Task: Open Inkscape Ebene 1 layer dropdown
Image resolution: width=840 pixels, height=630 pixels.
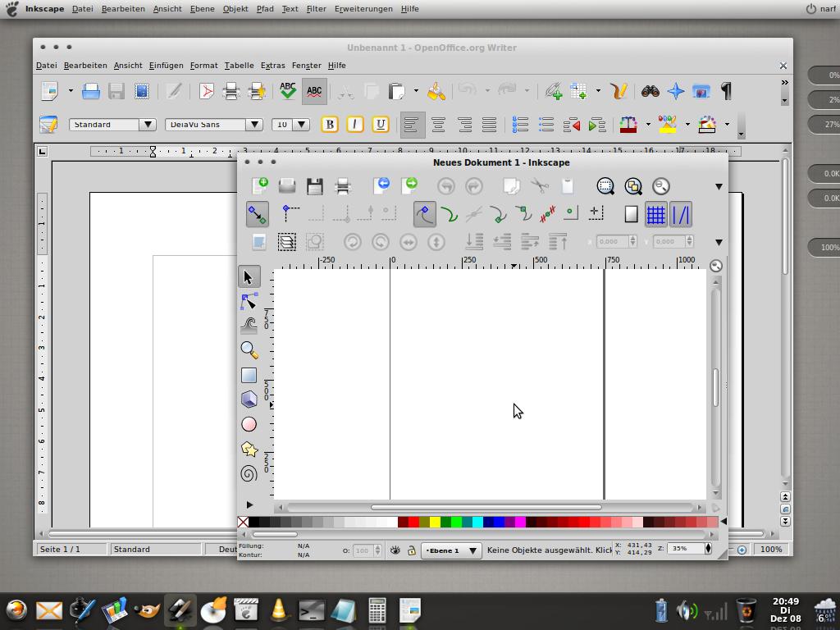Action: [451, 550]
